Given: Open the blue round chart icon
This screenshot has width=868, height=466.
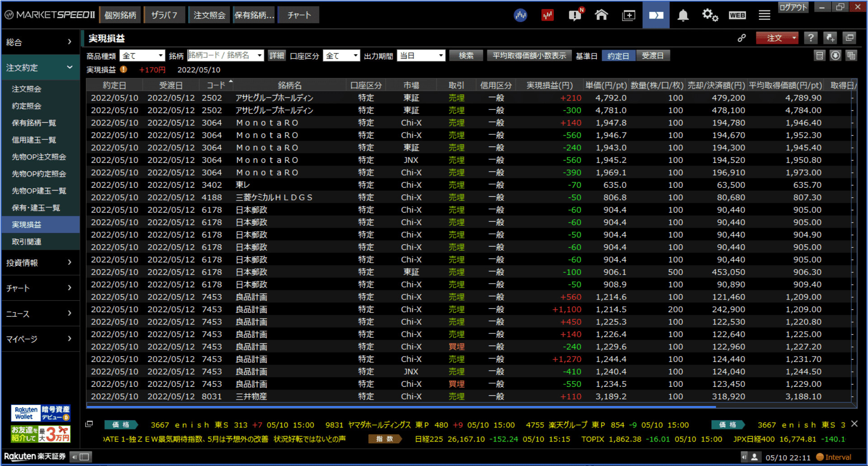Looking at the screenshot, I should (x=520, y=15).
